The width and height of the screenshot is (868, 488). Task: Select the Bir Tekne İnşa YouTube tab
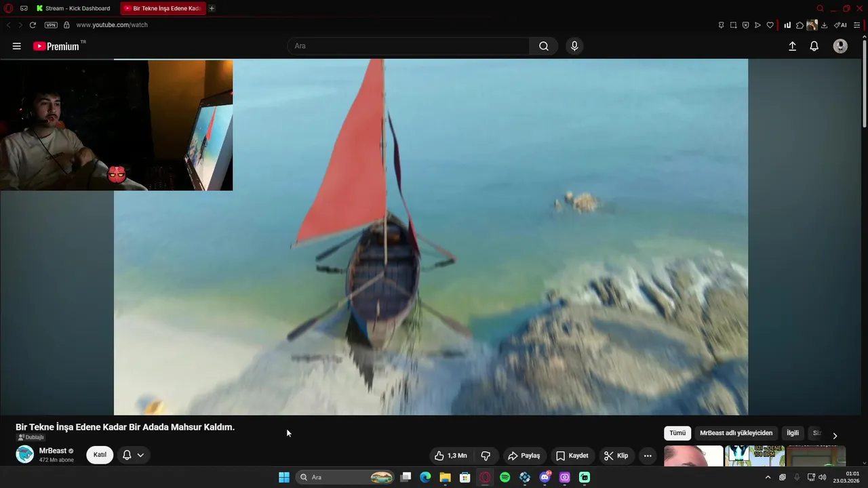tap(163, 8)
